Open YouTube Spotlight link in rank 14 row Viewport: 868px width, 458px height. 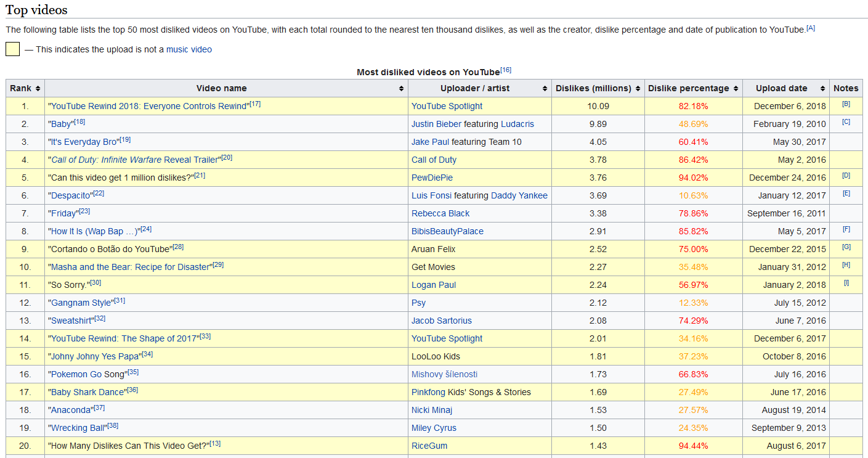pyautogui.click(x=447, y=338)
